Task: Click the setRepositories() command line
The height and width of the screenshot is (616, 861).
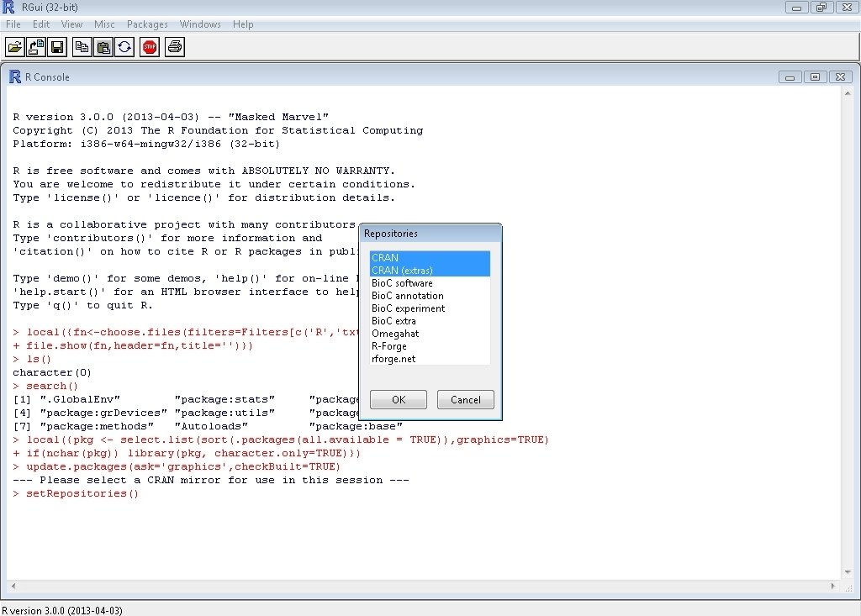Action: 76,493
